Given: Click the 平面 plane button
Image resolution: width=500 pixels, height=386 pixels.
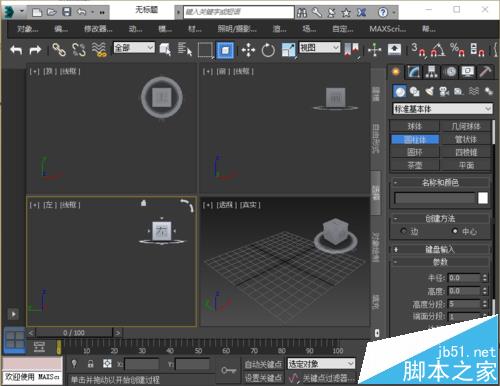Looking at the screenshot, I should coord(466,165).
